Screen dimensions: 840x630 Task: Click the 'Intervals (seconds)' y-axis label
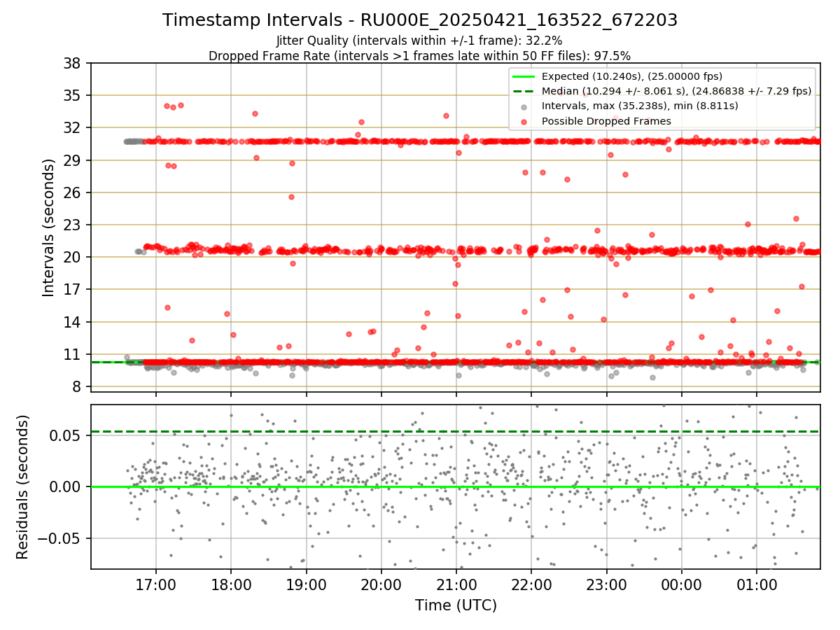(48, 227)
